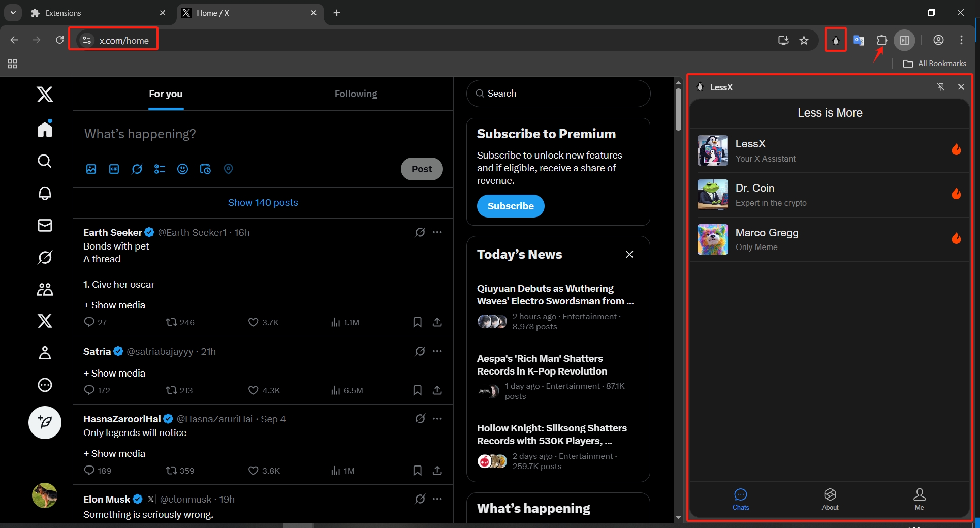Switch to the Following tab

coord(356,94)
